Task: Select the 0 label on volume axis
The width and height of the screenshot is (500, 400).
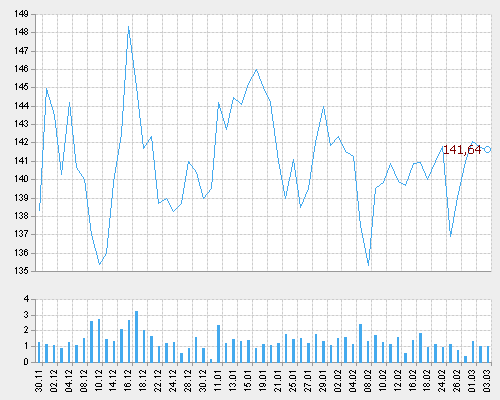Action: pos(26,362)
